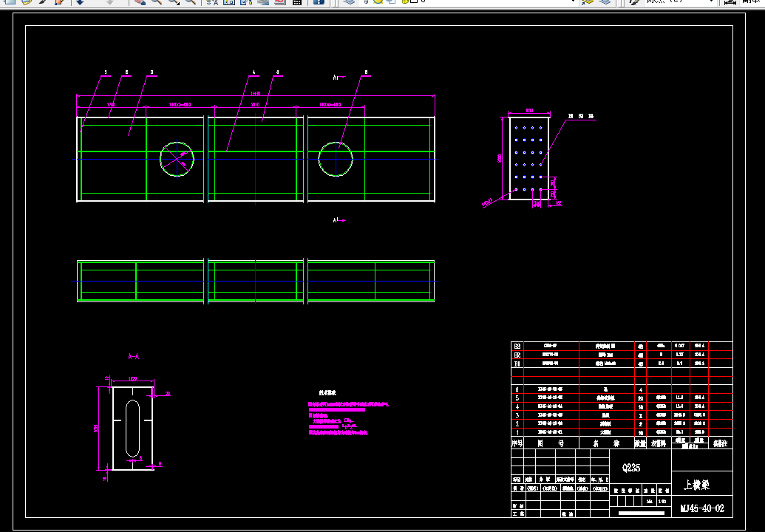The height and width of the screenshot is (532, 765).
Task: Click the blue undo arrow in the toolbar
Action: (x=80, y=2)
